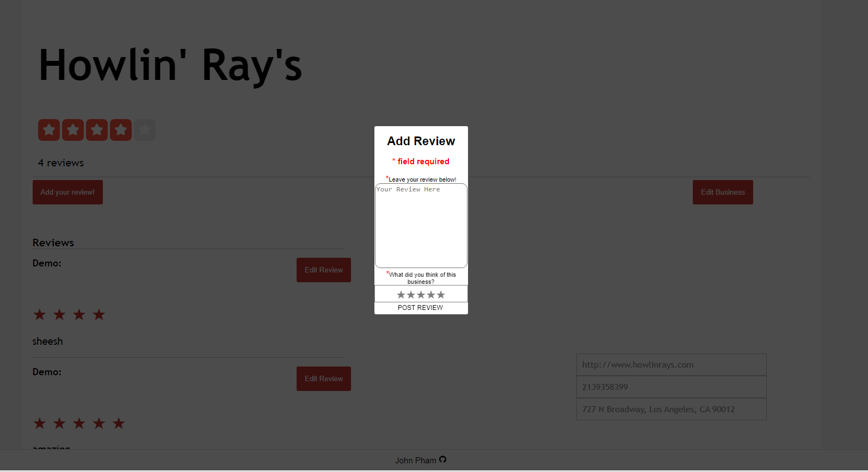
Task: Open the GitHub icon next to John Pham
Action: point(443,459)
